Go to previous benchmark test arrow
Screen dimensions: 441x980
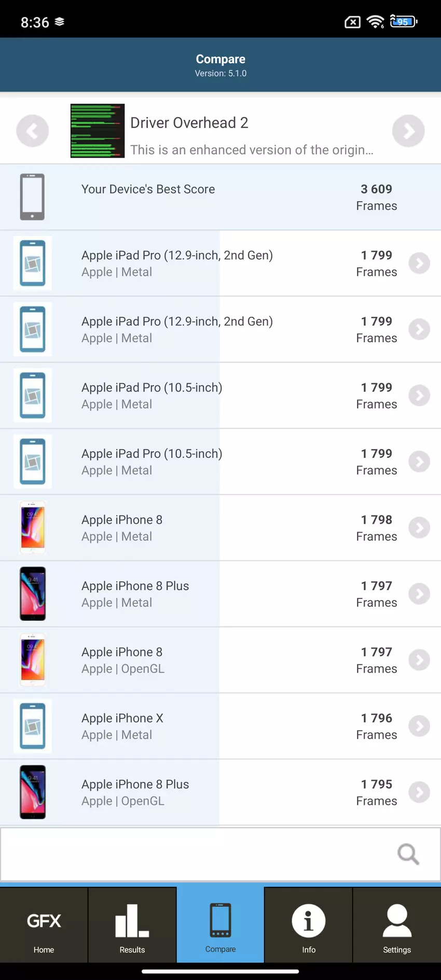point(32,131)
